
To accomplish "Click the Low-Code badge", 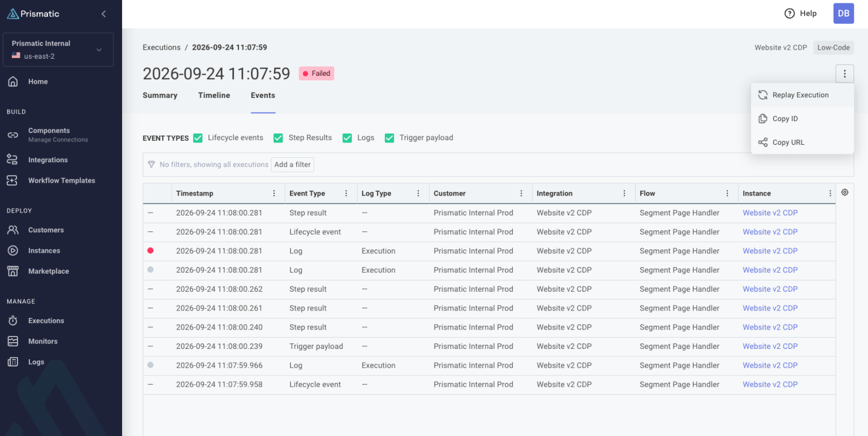I will click(834, 48).
